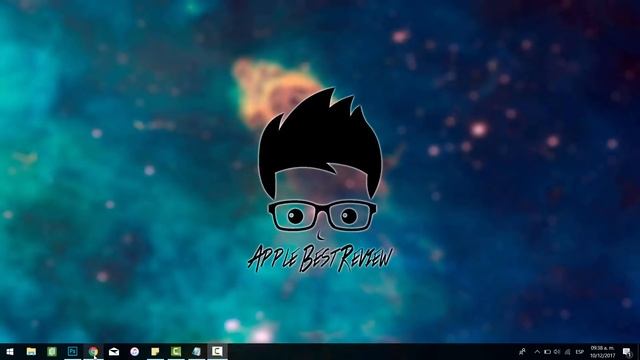This screenshot has width=640, height=360.
Task: Open the green Camtasia taskbar icon
Action: (x=176, y=351)
